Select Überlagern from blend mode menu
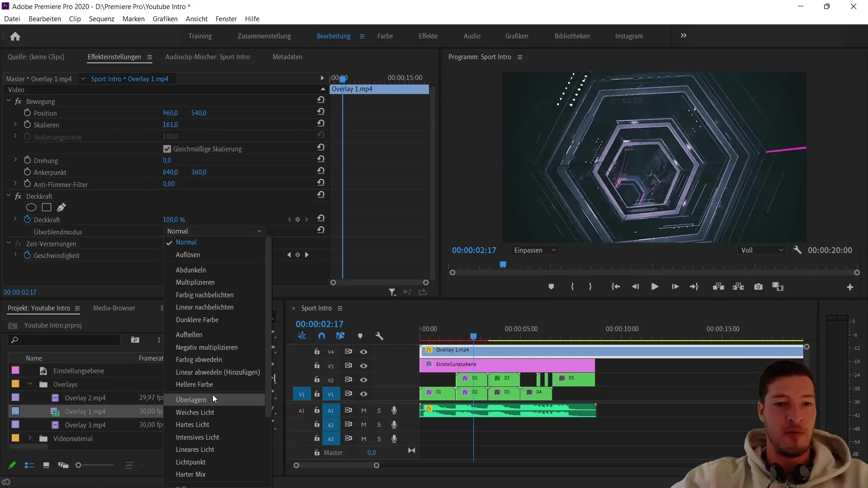 191,400
